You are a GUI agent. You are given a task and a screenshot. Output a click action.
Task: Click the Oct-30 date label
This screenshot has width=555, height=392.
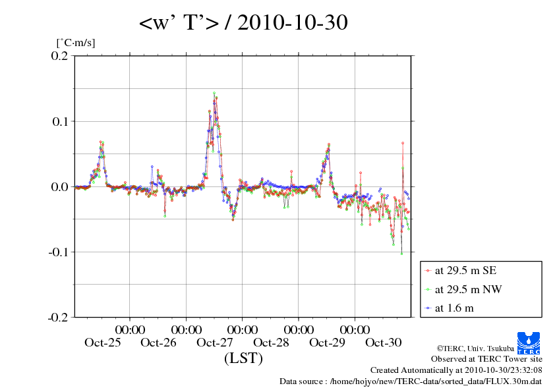384,343
